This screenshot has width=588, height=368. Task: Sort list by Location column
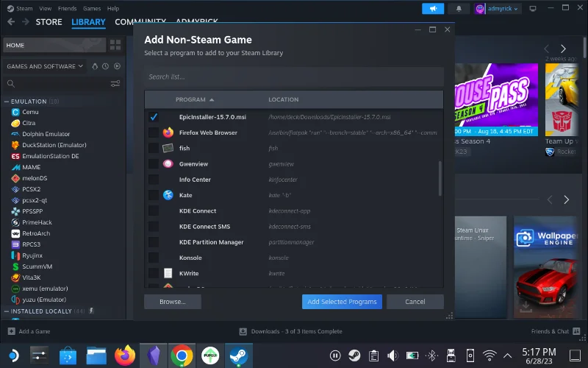tap(284, 99)
